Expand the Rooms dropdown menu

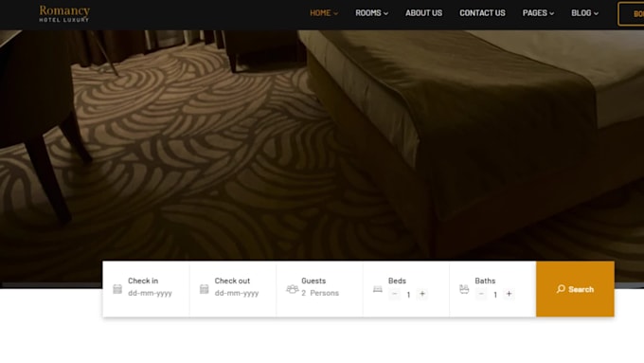click(371, 12)
